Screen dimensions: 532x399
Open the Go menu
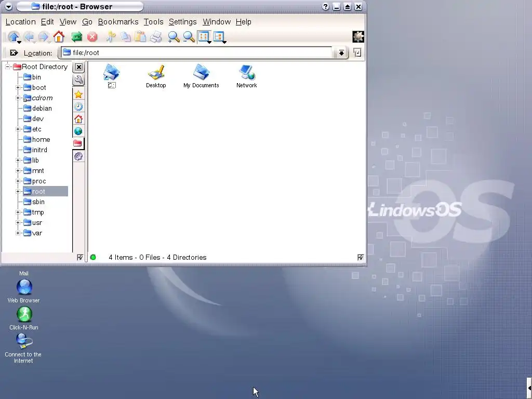pyautogui.click(x=87, y=22)
